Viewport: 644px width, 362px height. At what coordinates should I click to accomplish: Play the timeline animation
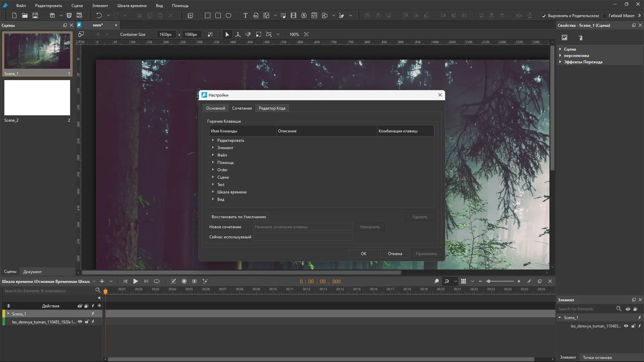click(136, 281)
